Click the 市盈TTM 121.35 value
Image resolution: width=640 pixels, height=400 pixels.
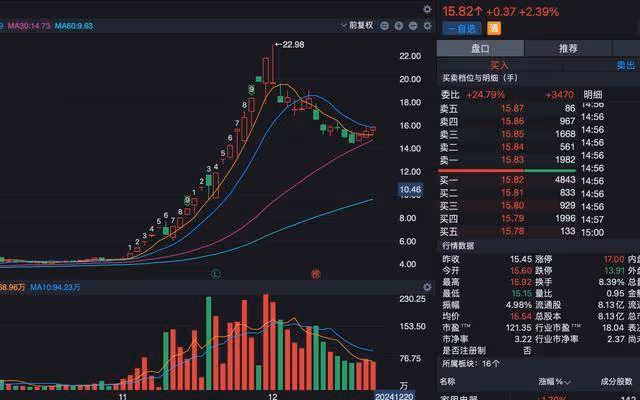[519, 328]
